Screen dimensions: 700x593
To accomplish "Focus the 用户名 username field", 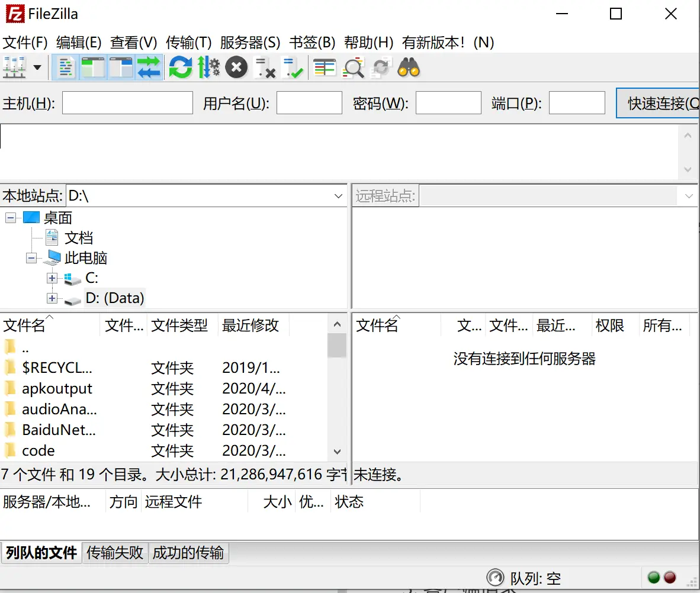I will 309,102.
